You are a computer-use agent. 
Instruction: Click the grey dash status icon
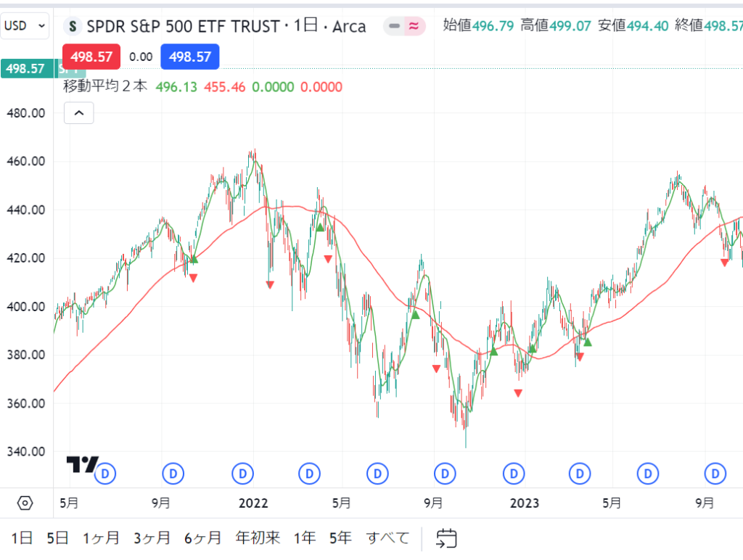pos(395,27)
